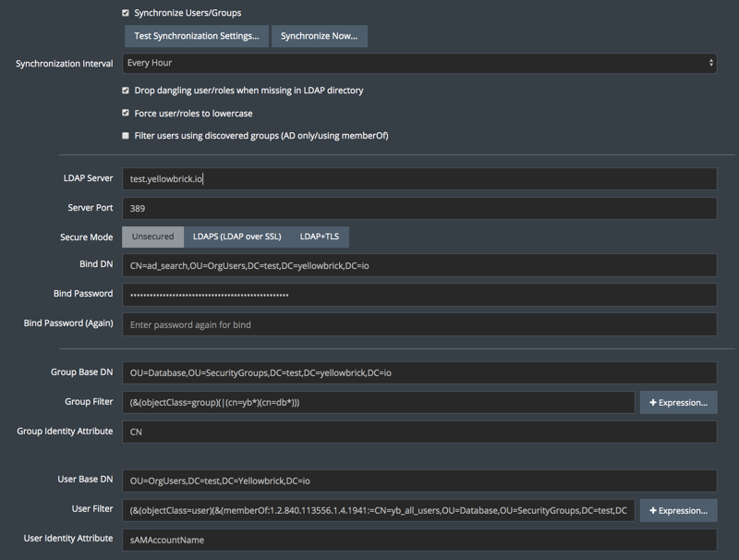This screenshot has width=739, height=560.
Task: Enable Filter users using discovered groups
Action: [x=126, y=136]
